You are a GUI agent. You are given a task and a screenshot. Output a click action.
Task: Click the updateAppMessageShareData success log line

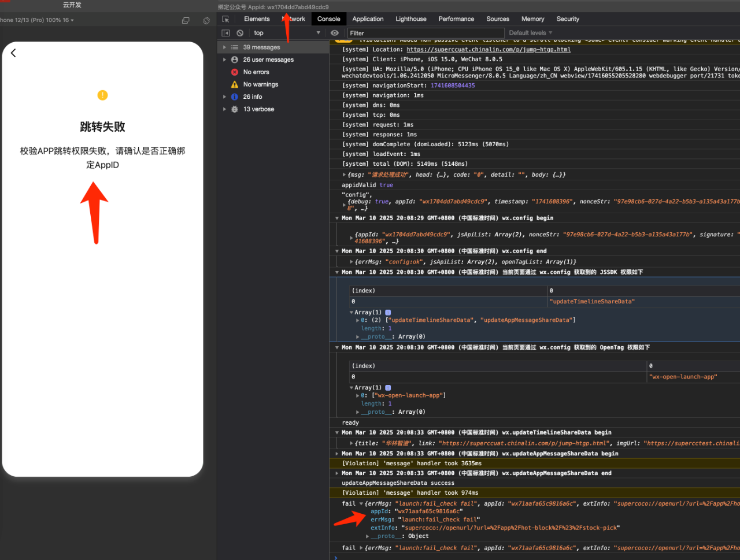[398, 483]
